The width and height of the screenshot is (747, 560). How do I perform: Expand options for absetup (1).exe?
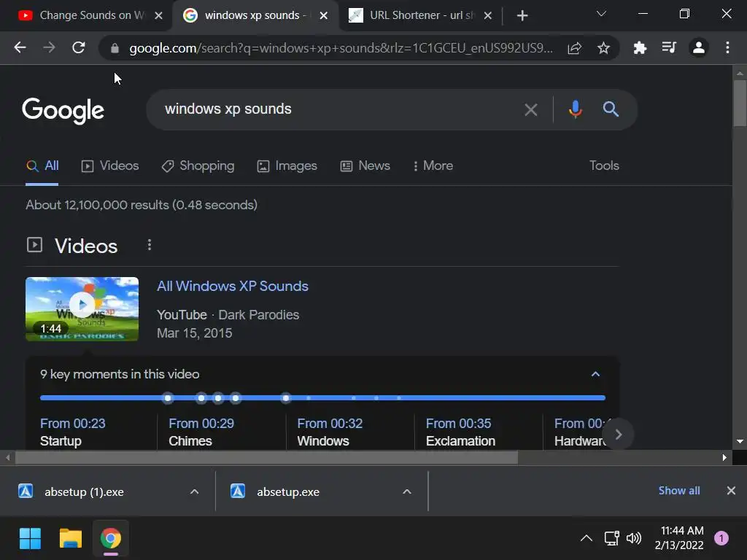pyautogui.click(x=194, y=491)
